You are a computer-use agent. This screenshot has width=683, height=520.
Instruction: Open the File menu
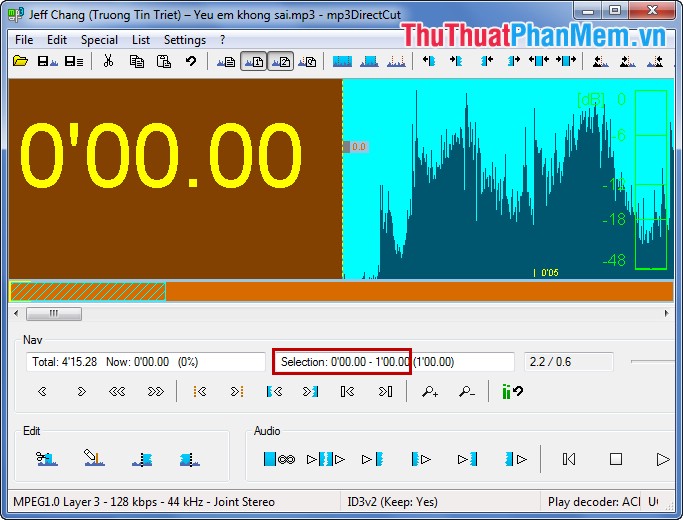click(x=24, y=40)
